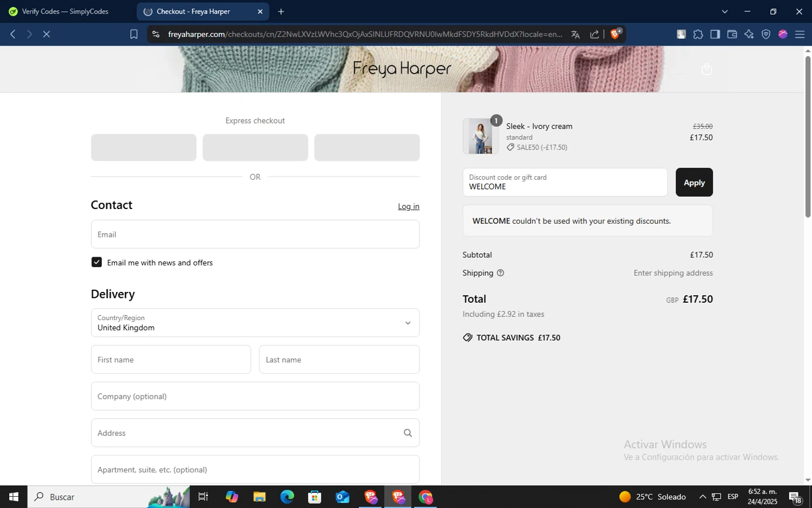Screen dimensions: 812x508
Task: Click the third express checkout button
Action: (366, 147)
